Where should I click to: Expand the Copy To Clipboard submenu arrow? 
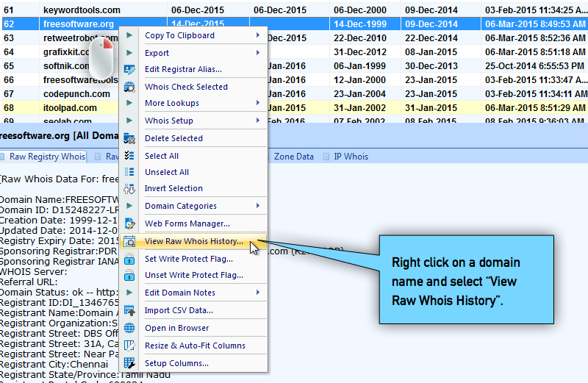point(258,35)
